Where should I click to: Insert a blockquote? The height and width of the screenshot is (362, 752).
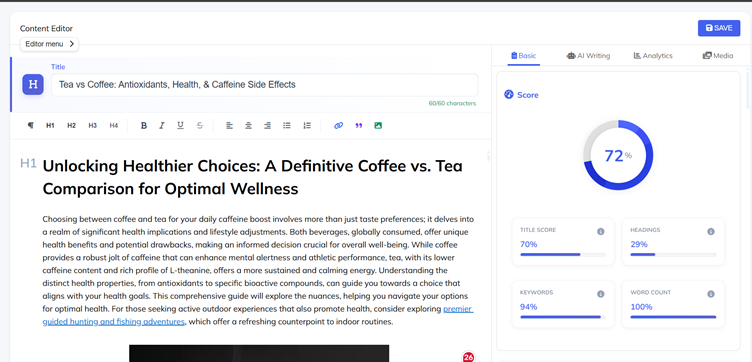pyautogui.click(x=359, y=126)
